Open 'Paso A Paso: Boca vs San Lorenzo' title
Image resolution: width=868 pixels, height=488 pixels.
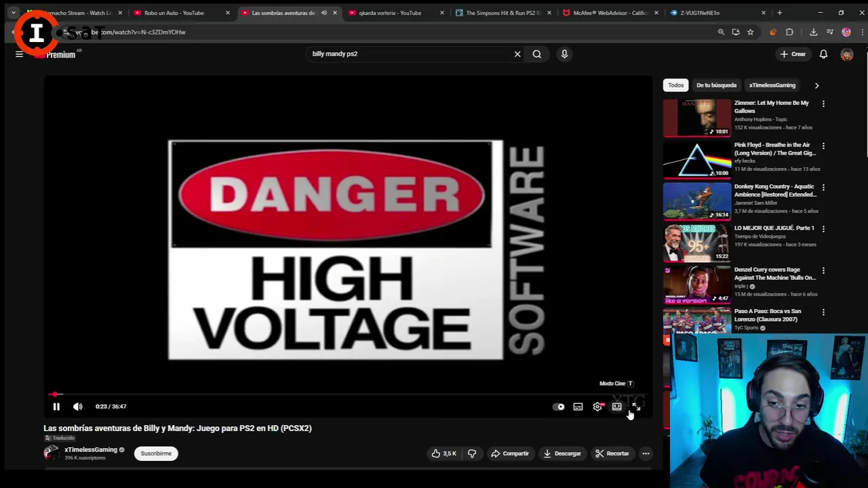pos(768,315)
